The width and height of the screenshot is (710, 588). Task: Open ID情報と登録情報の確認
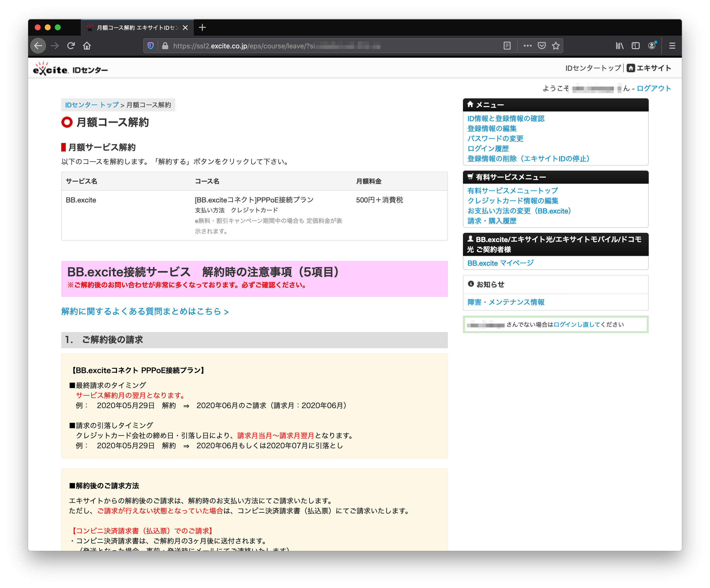pyautogui.click(x=506, y=118)
